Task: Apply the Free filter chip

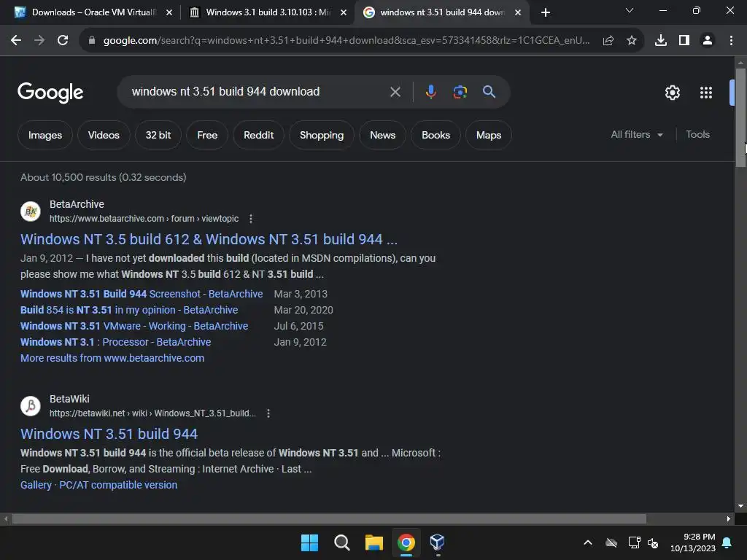Action: [x=207, y=135]
